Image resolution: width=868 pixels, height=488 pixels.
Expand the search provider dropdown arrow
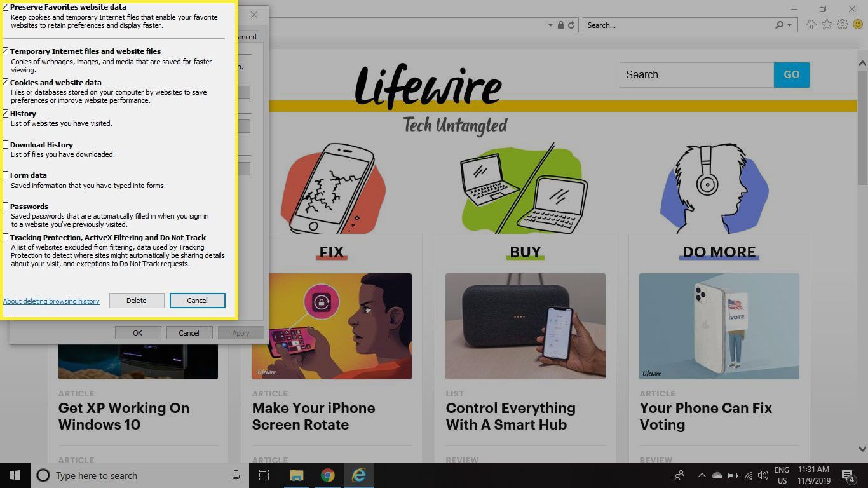tap(790, 25)
